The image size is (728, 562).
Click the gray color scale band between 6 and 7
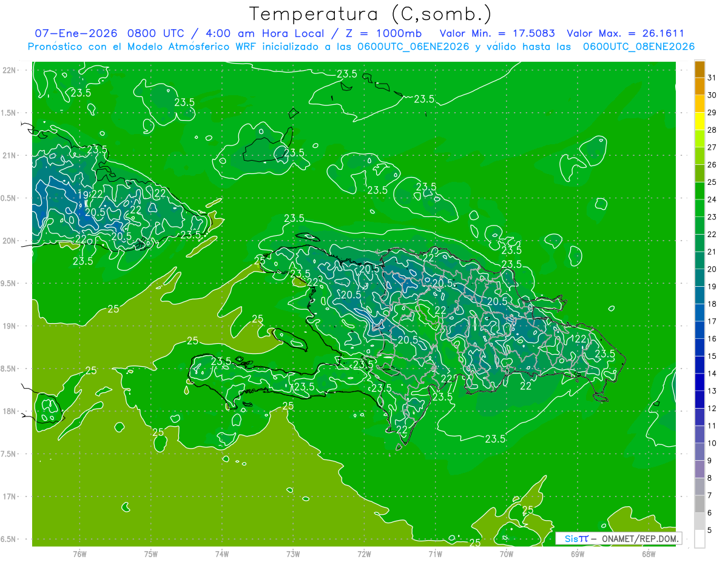(699, 504)
